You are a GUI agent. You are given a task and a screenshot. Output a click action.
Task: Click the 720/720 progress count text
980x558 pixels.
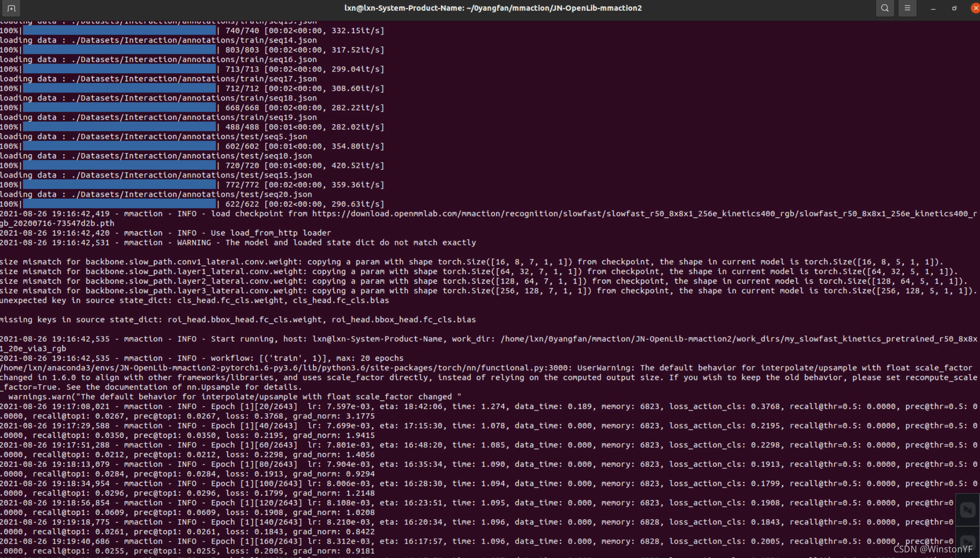(x=242, y=165)
